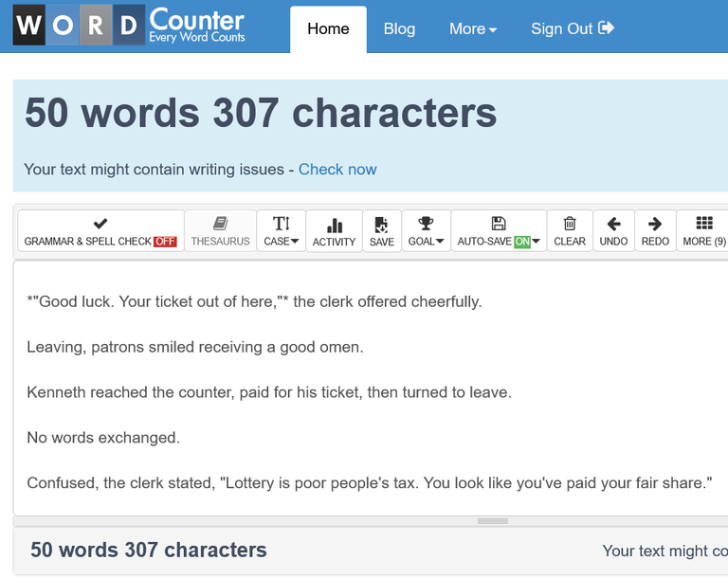728x579 pixels.
Task: Click the Save file icon
Action: [x=381, y=225]
